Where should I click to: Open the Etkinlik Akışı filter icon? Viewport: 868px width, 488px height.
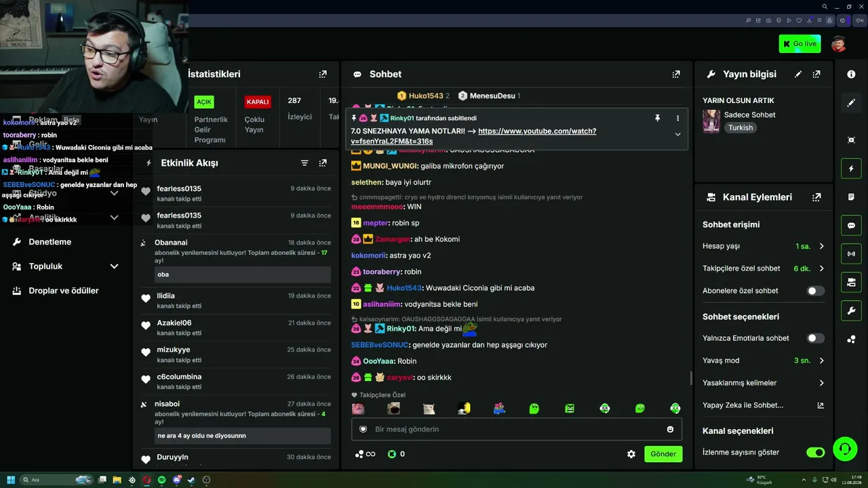(x=304, y=163)
